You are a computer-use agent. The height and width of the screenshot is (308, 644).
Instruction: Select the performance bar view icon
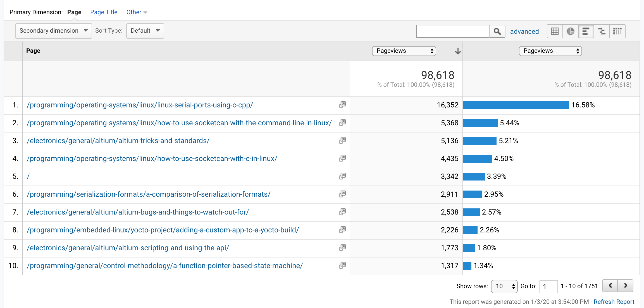click(x=586, y=31)
